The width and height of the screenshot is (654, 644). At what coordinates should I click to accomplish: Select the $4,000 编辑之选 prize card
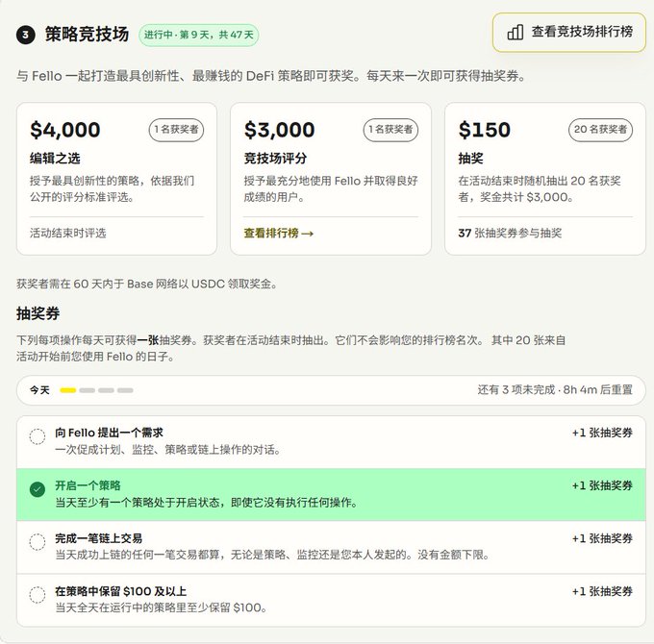pos(116,179)
